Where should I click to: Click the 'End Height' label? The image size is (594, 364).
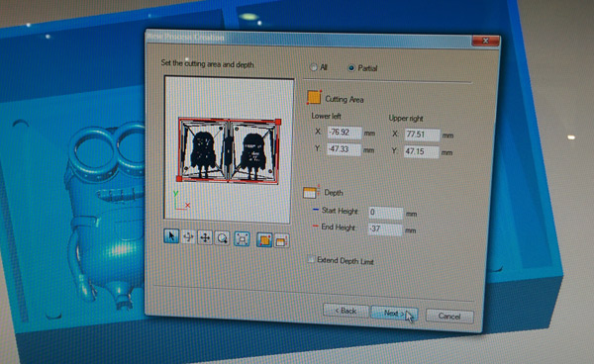pyautogui.click(x=338, y=227)
